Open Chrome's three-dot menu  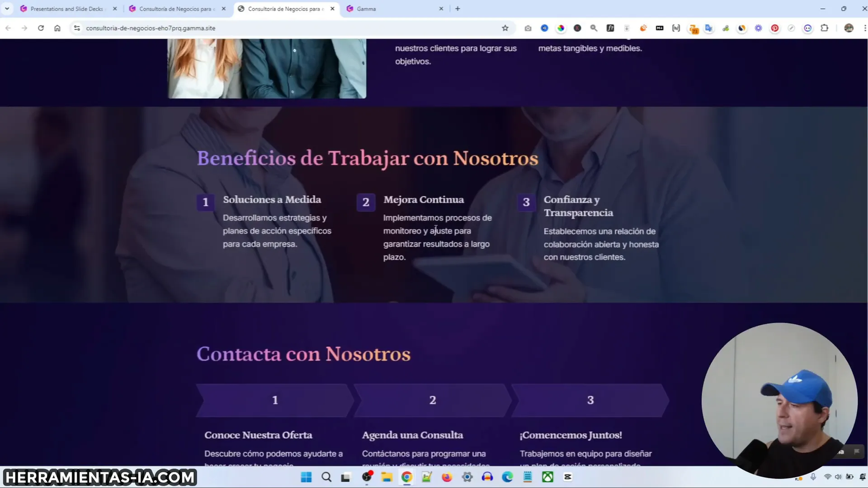click(864, 28)
